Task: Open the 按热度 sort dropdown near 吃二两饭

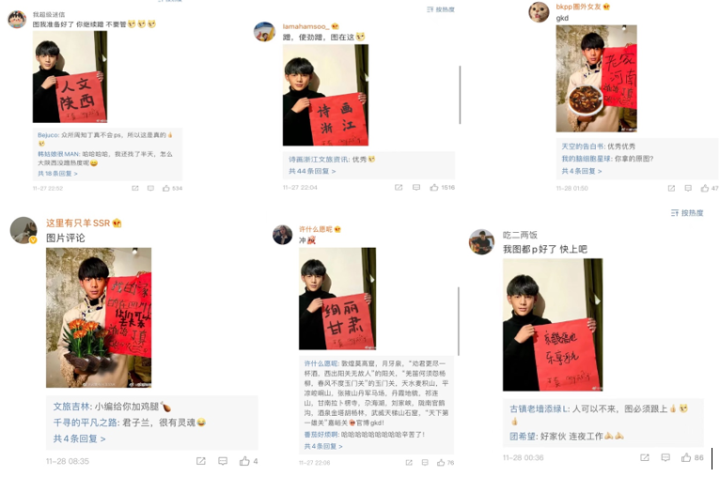Action: point(687,213)
